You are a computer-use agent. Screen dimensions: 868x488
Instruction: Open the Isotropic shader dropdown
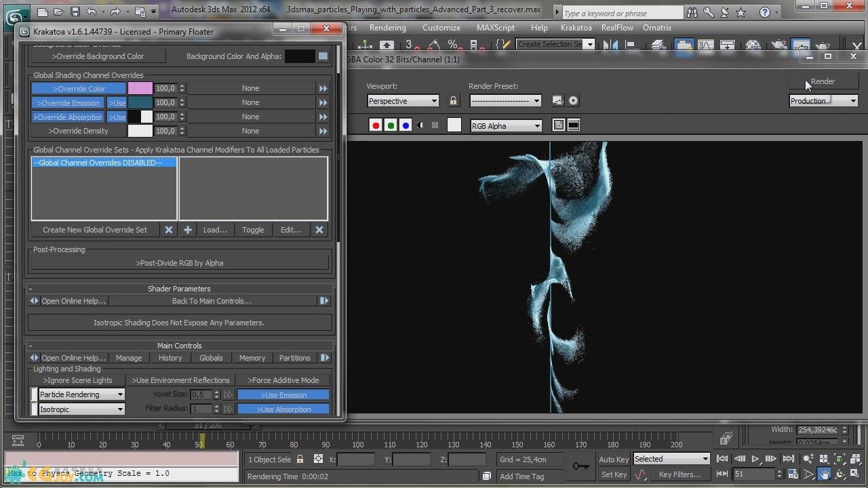pos(81,409)
